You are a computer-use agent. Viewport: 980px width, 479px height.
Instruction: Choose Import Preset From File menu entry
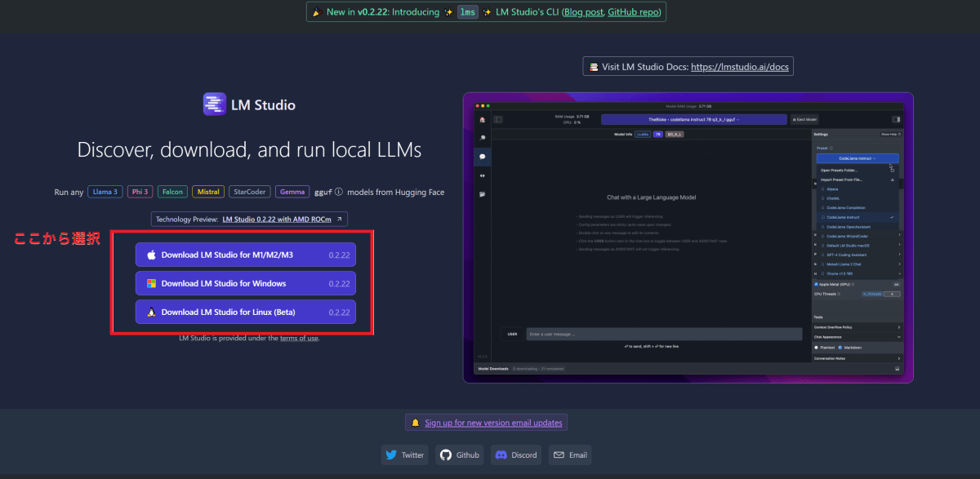pyautogui.click(x=857, y=180)
